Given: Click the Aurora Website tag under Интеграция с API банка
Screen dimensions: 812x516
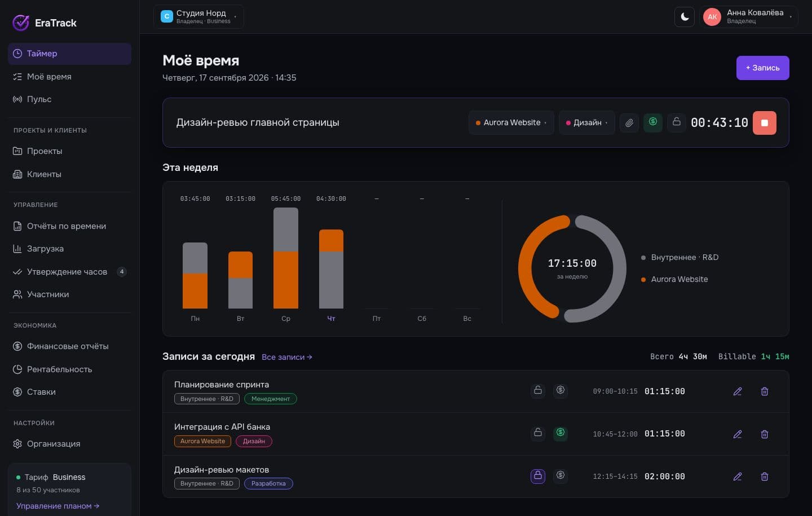Looking at the screenshot, I should [202, 441].
